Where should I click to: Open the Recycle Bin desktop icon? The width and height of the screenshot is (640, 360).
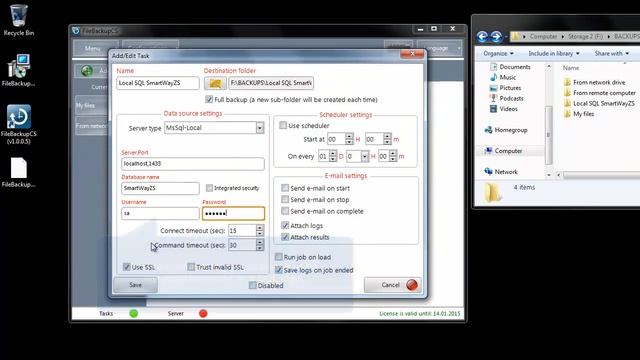point(18,20)
